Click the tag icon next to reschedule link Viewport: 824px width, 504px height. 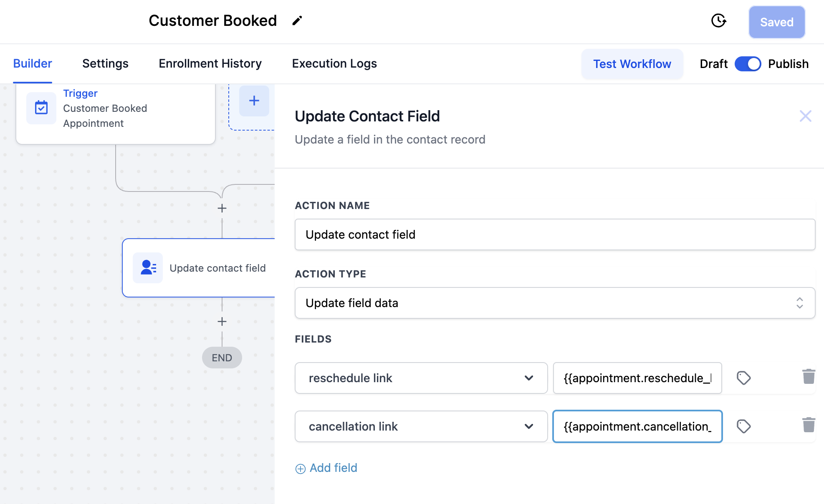(743, 378)
